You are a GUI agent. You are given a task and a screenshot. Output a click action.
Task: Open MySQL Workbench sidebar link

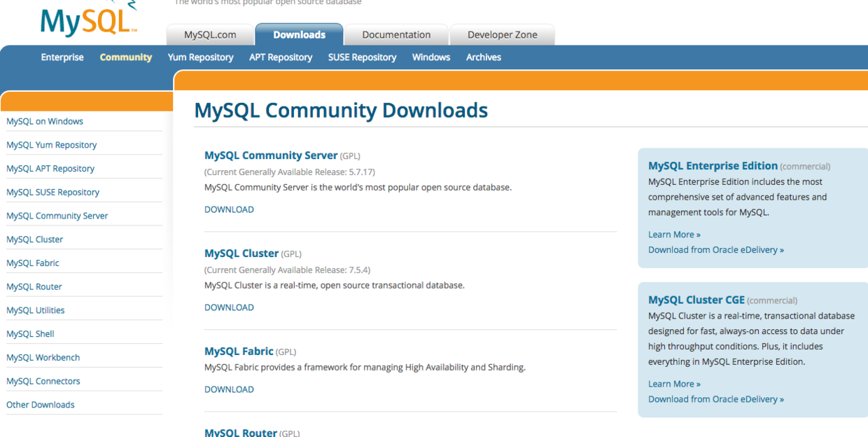[43, 357]
